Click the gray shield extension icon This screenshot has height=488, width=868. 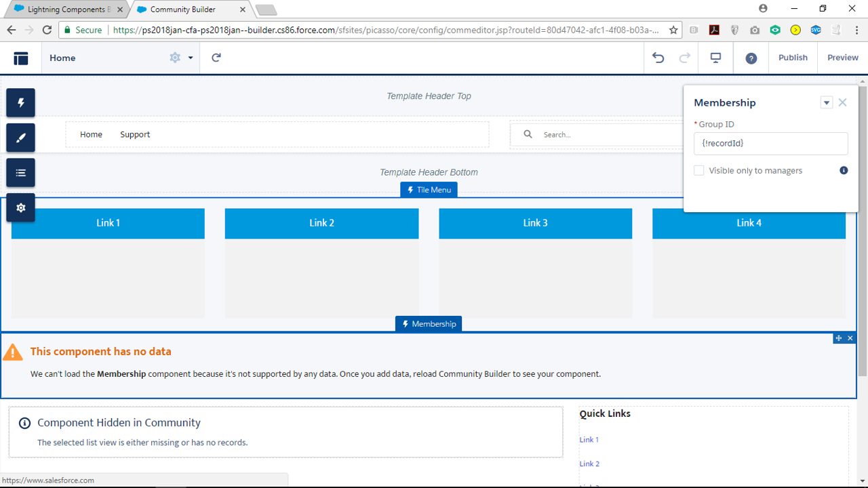(x=734, y=30)
